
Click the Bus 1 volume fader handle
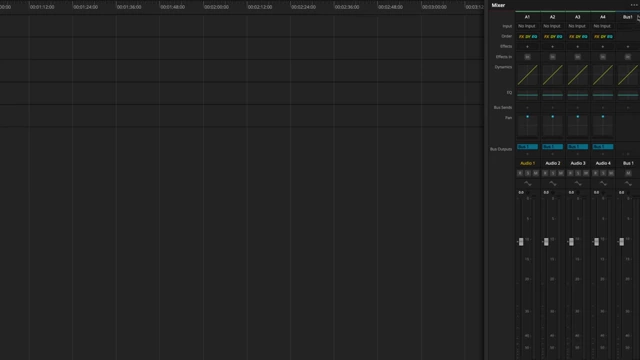pos(622,242)
